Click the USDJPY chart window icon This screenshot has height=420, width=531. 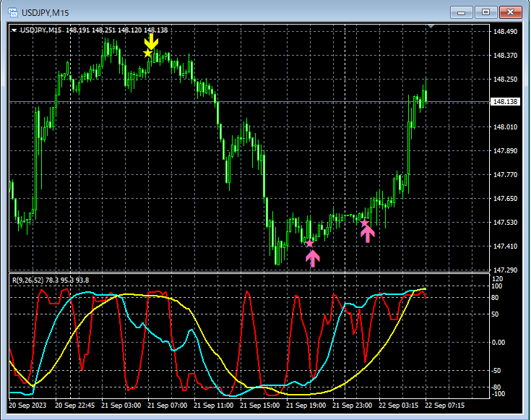pos(13,12)
